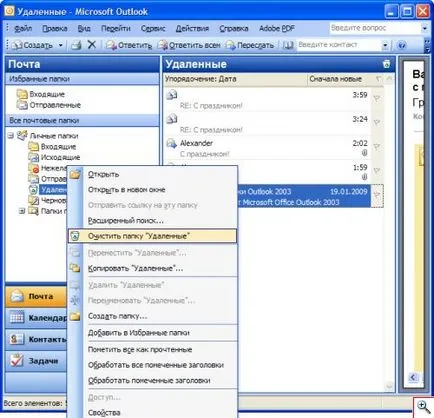Choose Расширенный поиск in context menu

point(152,220)
